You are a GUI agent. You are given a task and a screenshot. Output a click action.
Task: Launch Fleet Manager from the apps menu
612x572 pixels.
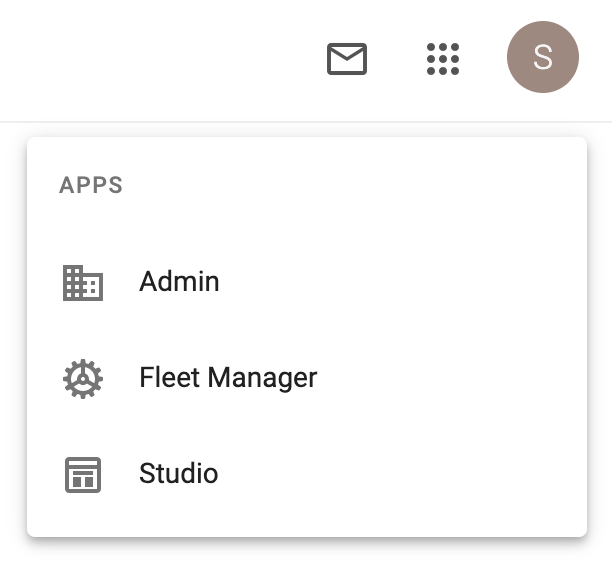307,378
